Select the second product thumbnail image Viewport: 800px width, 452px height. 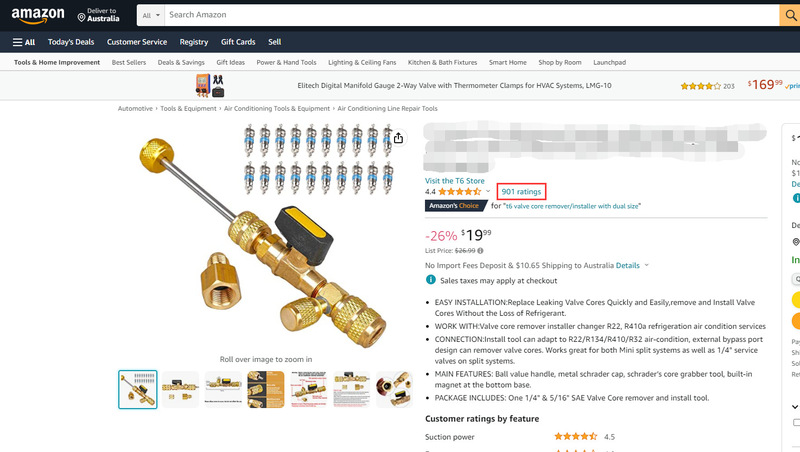[x=180, y=390]
